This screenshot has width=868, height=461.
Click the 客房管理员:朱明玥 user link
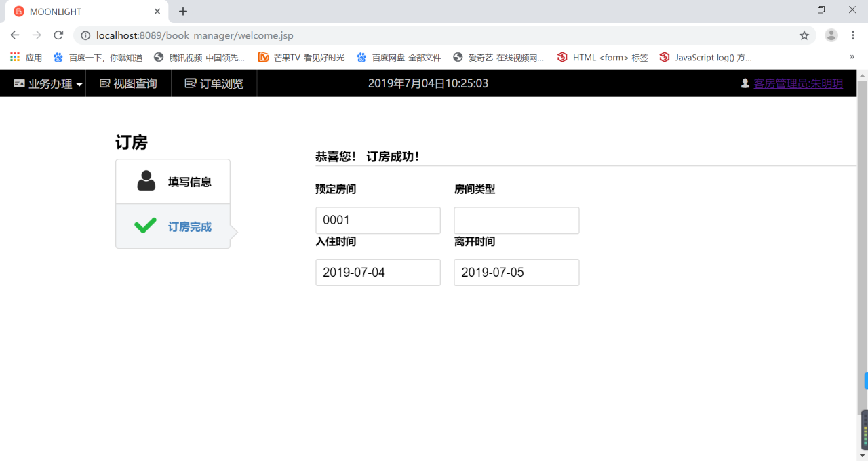[798, 83]
